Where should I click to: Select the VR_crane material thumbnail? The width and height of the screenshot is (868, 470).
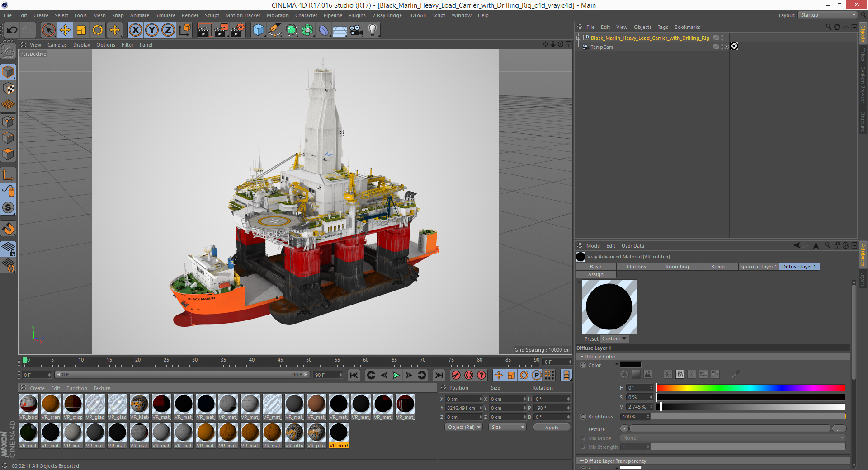tap(51, 404)
